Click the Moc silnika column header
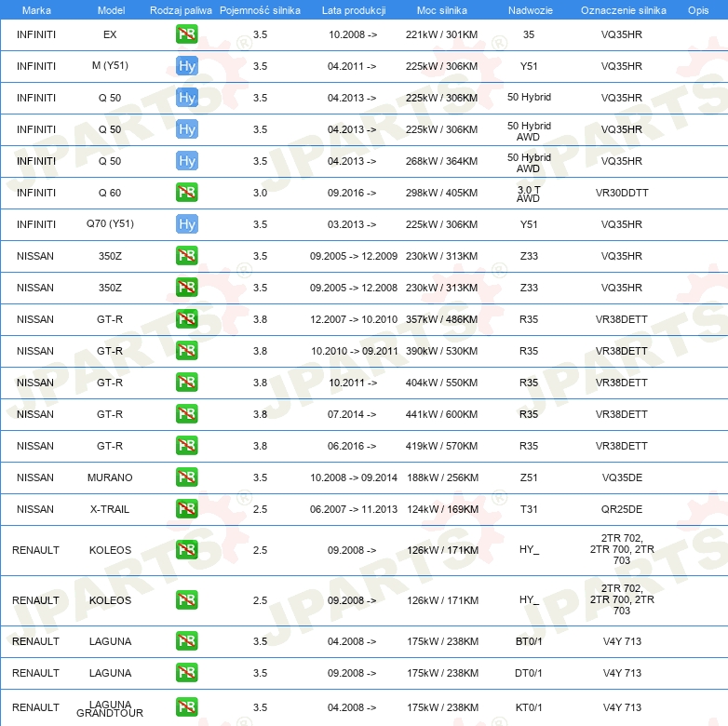Viewport: 728px width, 726px height. tap(441, 9)
